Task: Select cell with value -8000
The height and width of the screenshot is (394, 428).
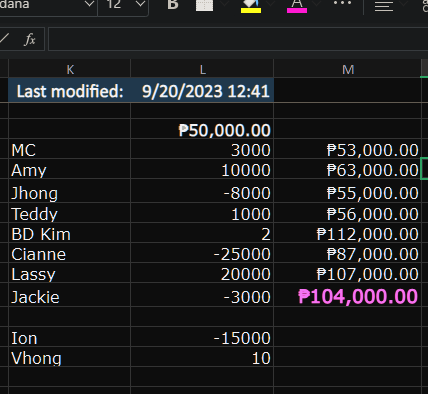Action: coord(202,192)
